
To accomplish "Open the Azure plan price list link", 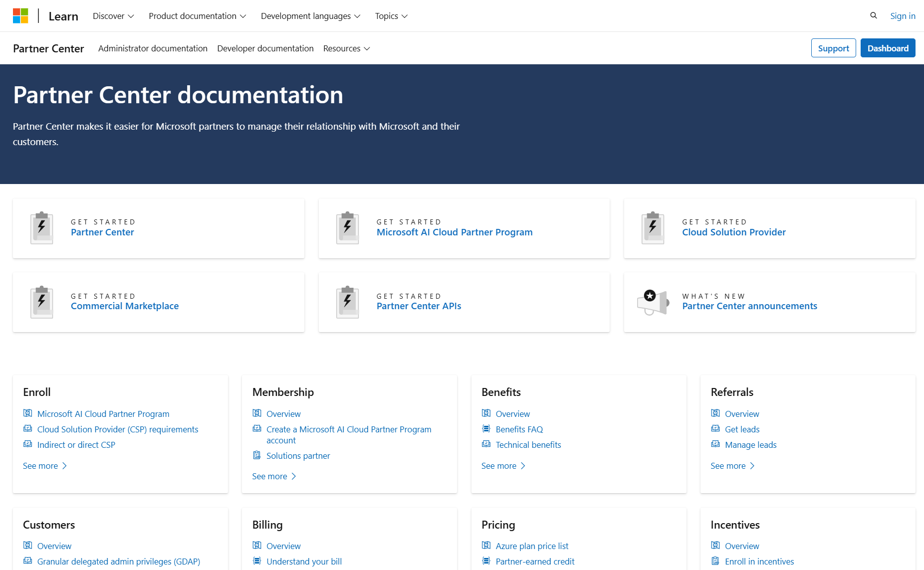I will pyautogui.click(x=532, y=546).
